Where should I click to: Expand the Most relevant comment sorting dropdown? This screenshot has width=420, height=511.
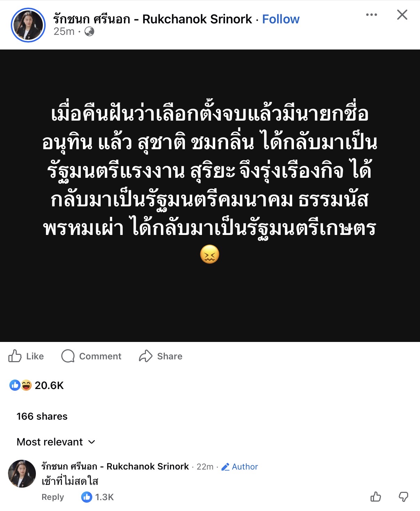(x=50, y=442)
